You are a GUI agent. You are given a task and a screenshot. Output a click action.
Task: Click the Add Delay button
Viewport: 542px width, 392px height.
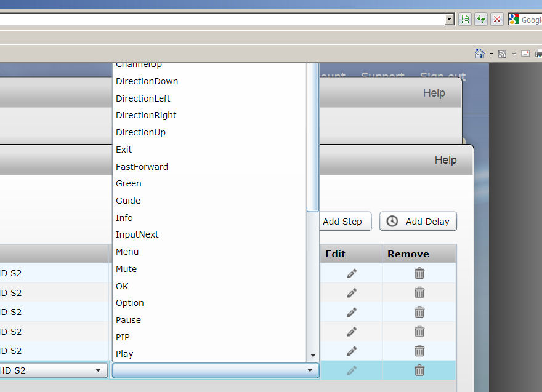click(x=418, y=222)
